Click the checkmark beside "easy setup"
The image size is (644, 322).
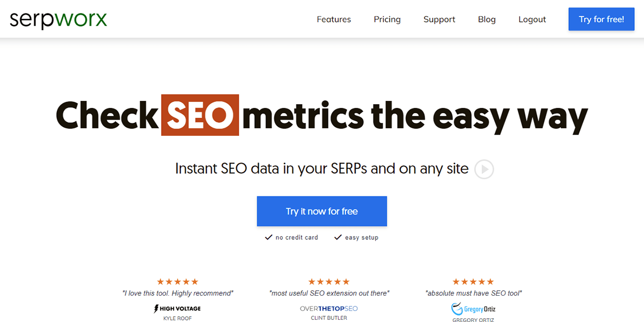[x=338, y=237]
